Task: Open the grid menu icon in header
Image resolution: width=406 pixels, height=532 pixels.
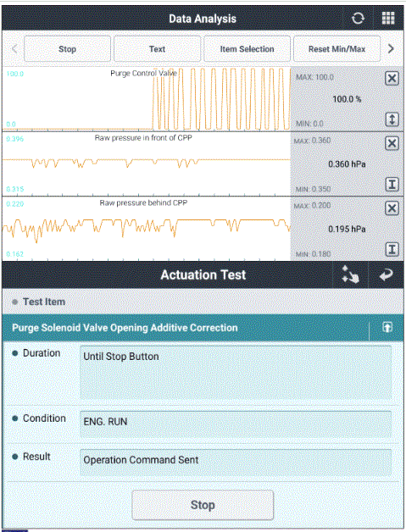Action: tap(388, 19)
